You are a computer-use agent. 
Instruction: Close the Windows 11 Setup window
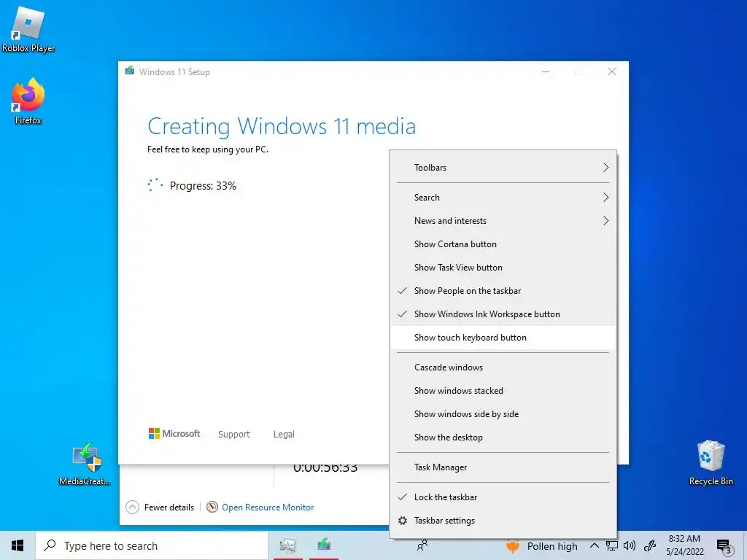612,72
